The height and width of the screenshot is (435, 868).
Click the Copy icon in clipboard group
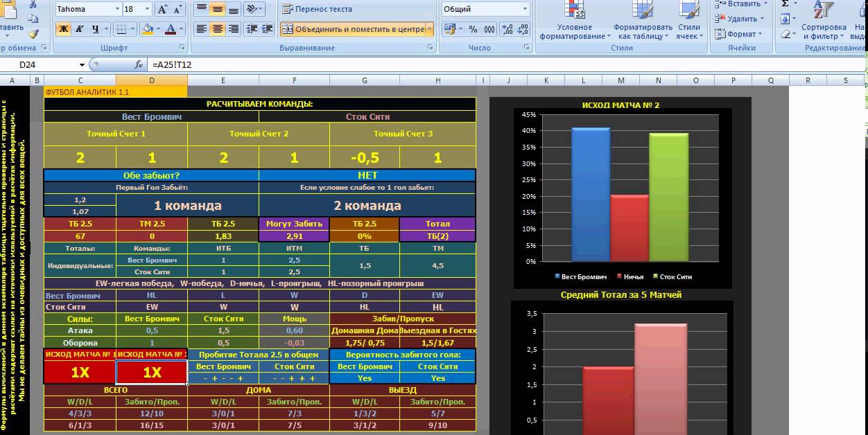(33, 19)
